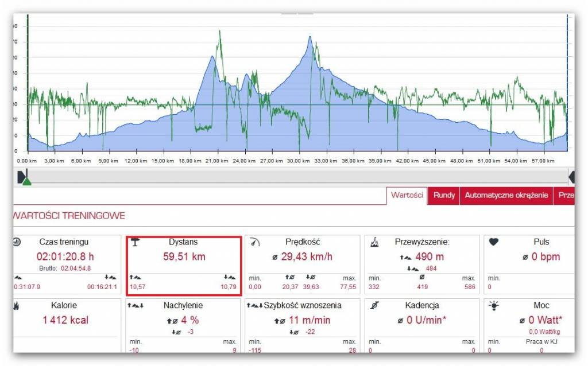Select the green start marker on the range slider
The width and height of the screenshot is (588, 366).
[27, 181]
